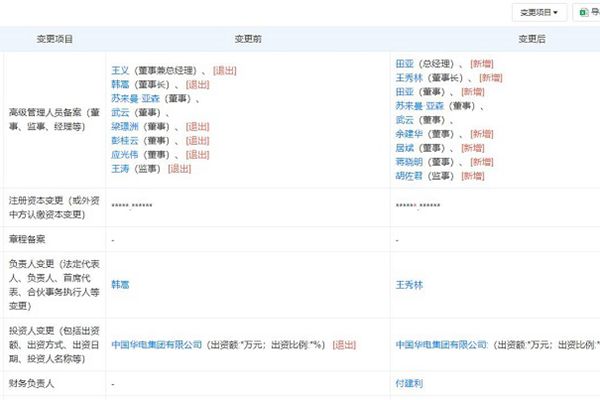
Task: Open 王涛 supervisor link
Action: [x=121, y=169]
